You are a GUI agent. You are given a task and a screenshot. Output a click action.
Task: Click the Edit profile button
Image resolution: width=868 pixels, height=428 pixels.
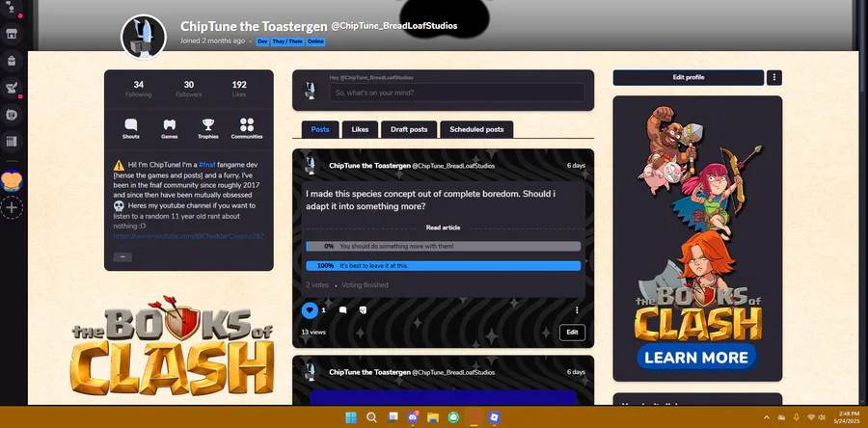pos(688,77)
